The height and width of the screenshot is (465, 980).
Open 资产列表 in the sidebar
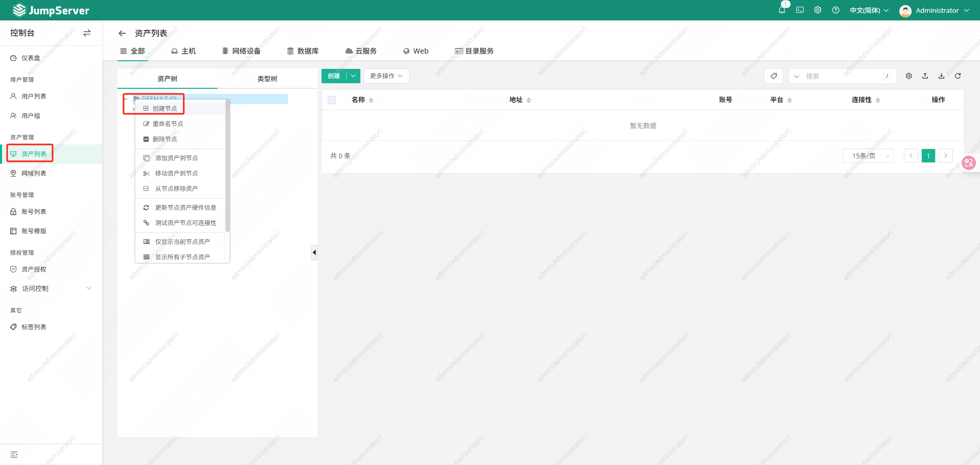[x=51, y=154]
